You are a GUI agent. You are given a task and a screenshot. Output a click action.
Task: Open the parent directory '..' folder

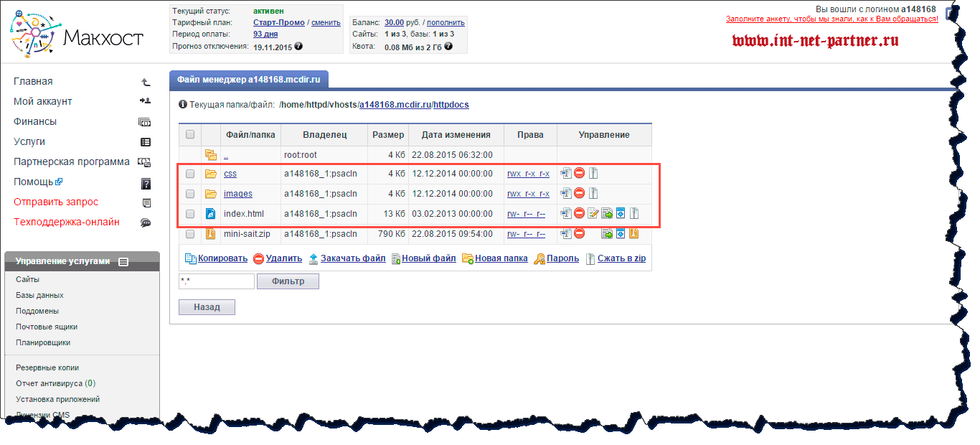point(226,155)
